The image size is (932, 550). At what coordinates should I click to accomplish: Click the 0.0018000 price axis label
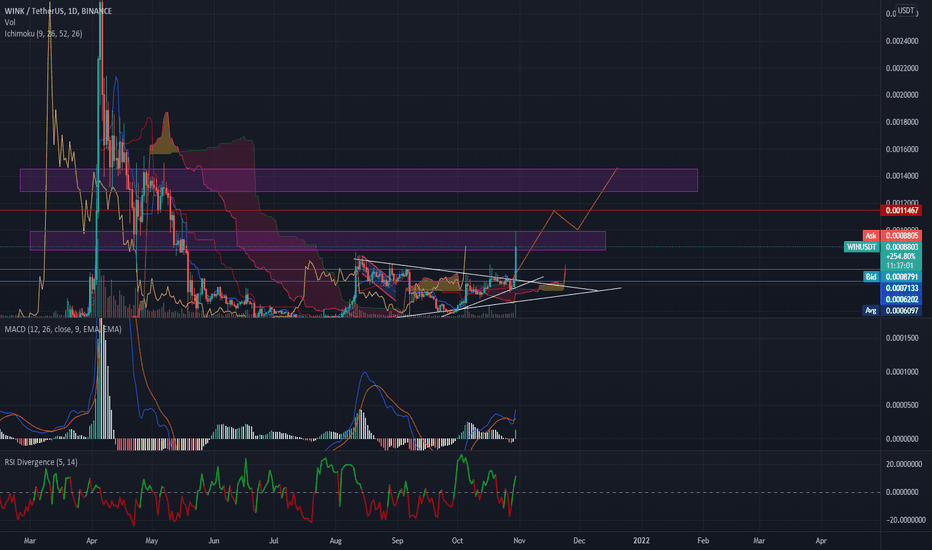[x=902, y=122]
